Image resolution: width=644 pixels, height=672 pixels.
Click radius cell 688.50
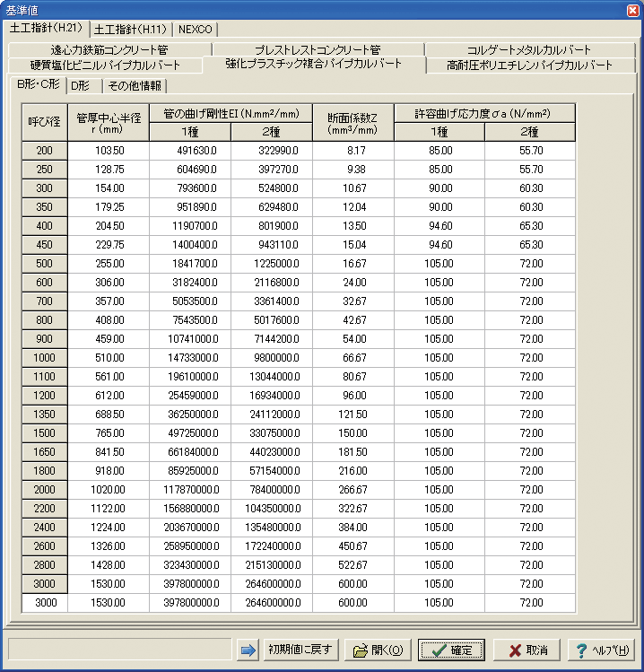click(x=109, y=415)
